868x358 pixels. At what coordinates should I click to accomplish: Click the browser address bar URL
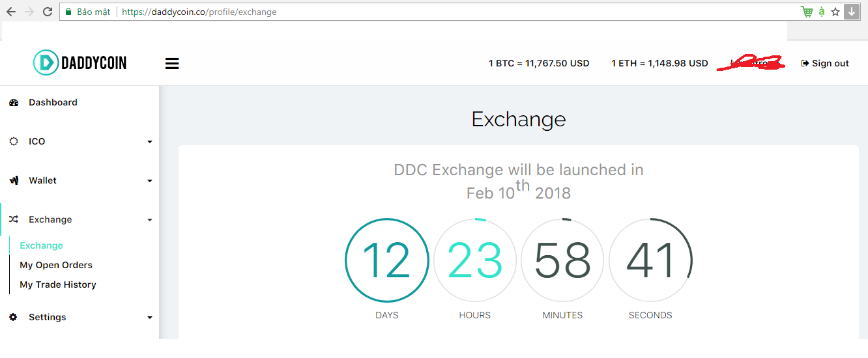[199, 12]
